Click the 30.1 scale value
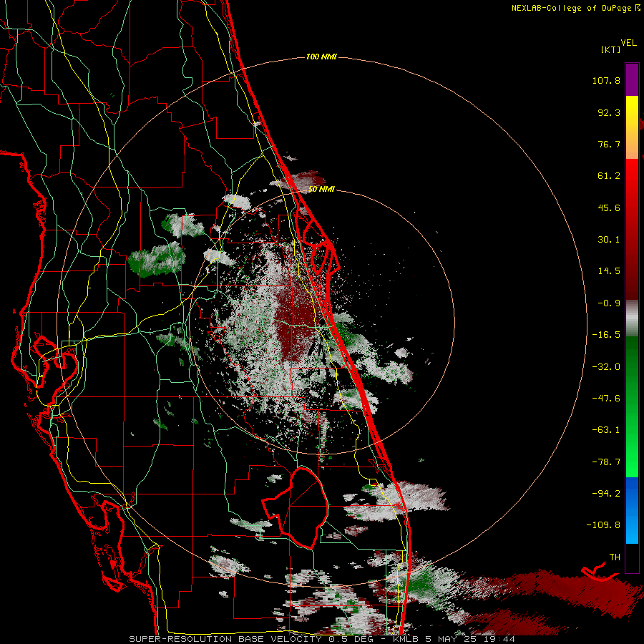644x644 pixels. pos(609,240)
